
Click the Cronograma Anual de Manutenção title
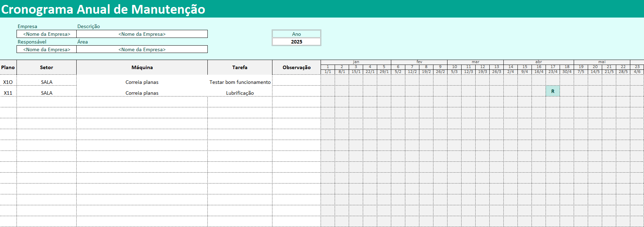coord(103,9)
